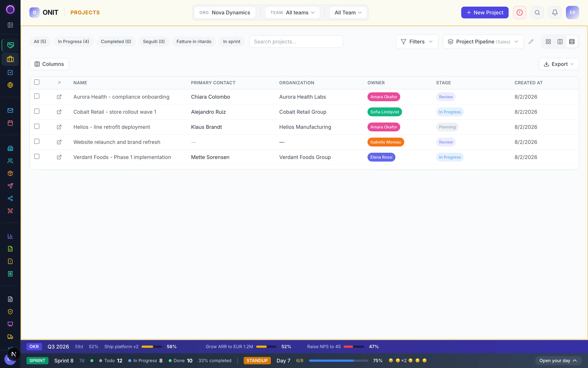Open the presentation screen icon in sidebar

[10, 324]
